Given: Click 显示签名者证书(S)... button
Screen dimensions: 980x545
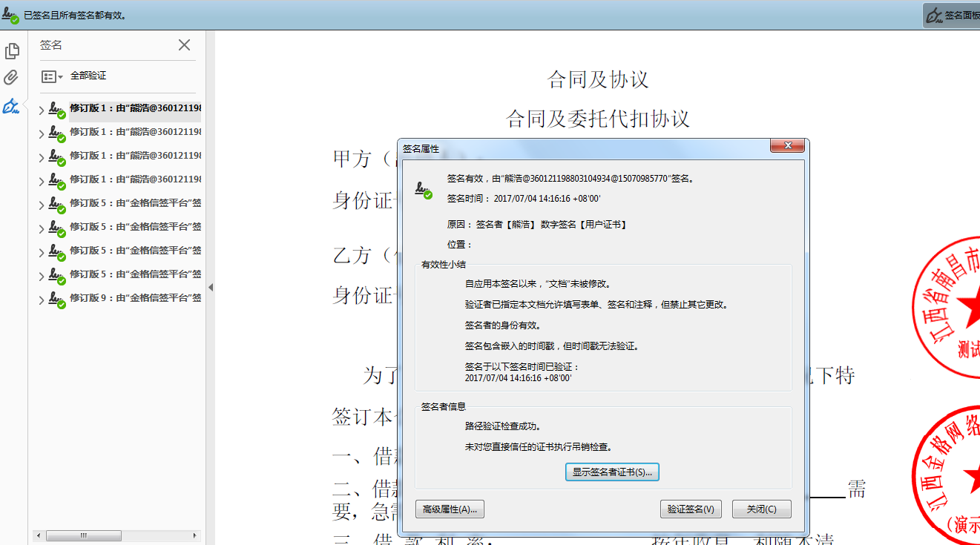Looking at the screenshot, I should click(x=612, y=472).
